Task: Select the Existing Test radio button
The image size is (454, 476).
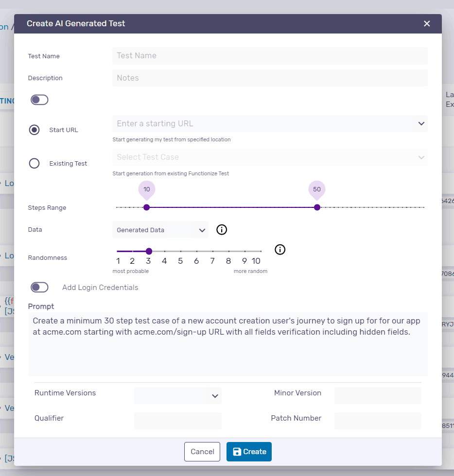Action: point(34,163)
